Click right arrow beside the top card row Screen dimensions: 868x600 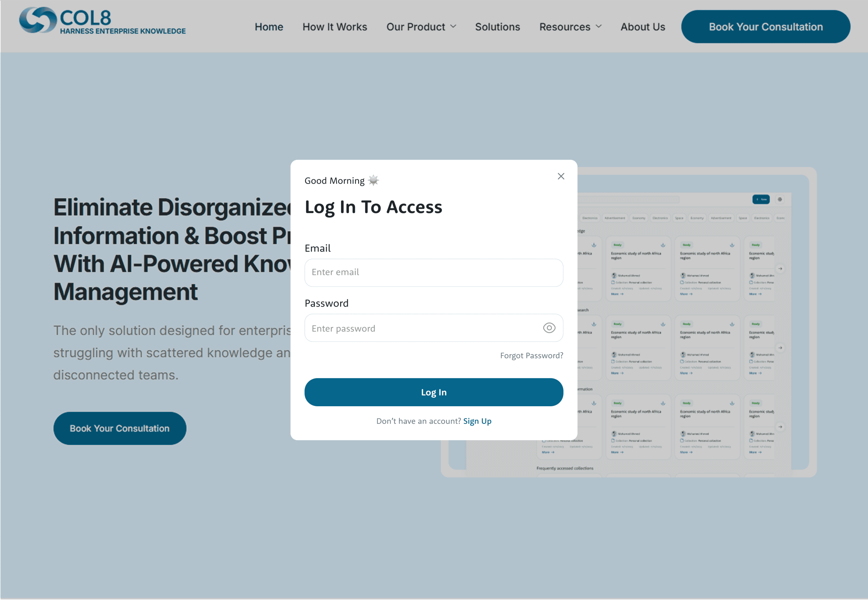click(780, 269)
